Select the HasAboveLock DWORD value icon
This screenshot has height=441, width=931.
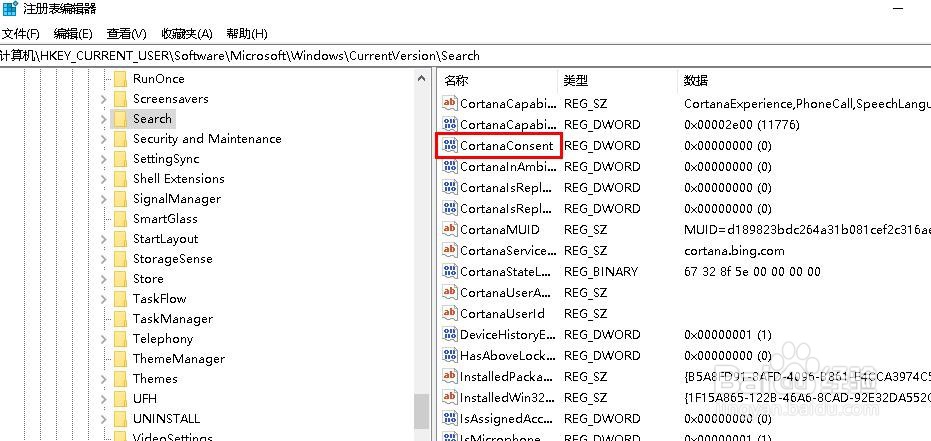[x=450, y=356]
